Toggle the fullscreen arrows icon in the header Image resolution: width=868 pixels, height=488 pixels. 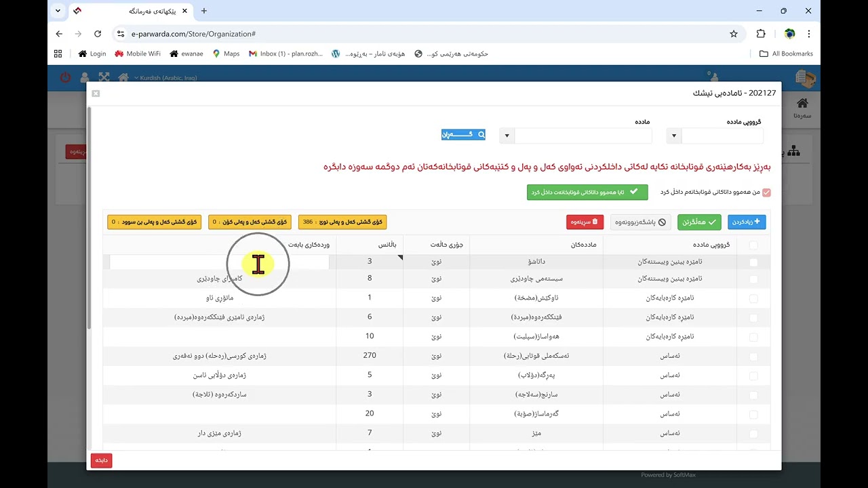pyautogui.click(x=104, y=77)
